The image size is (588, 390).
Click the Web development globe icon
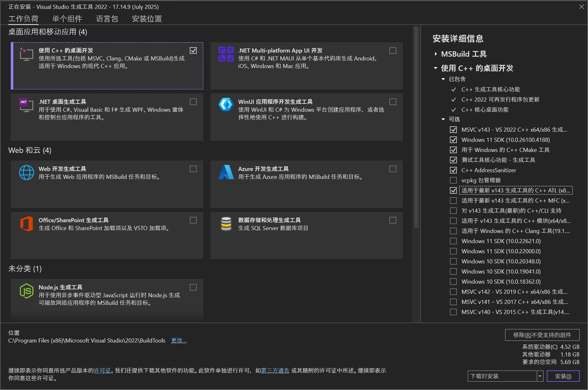(27, 173)
